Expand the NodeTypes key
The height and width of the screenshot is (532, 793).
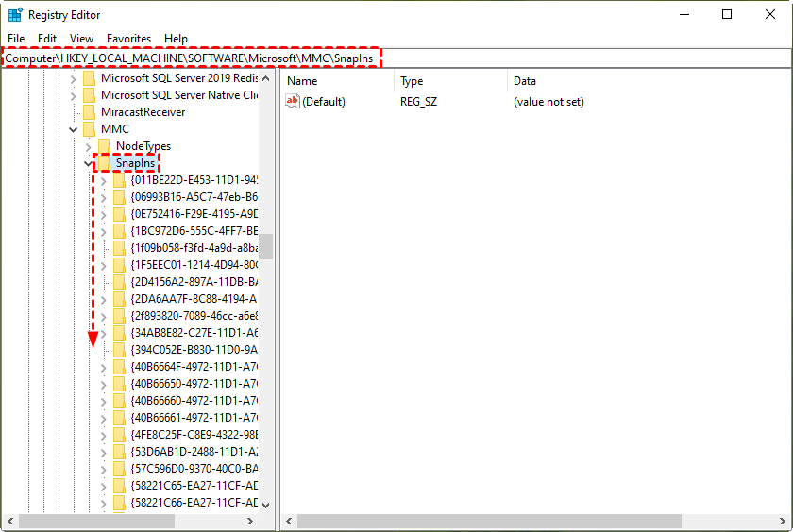click(89, 147)
